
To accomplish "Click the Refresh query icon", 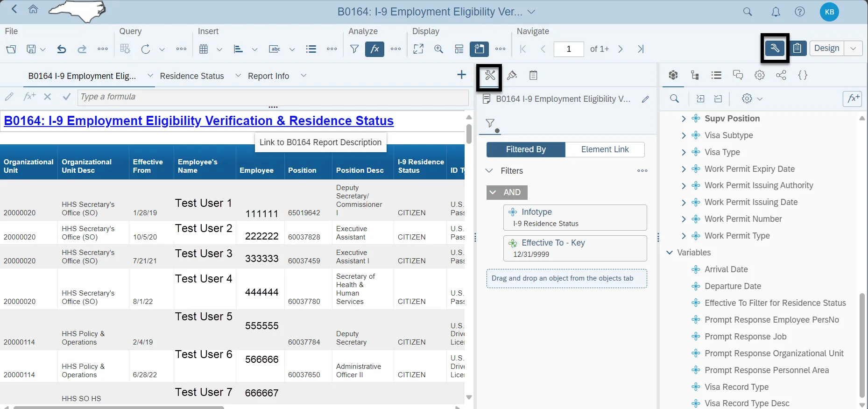I will 146,49.
